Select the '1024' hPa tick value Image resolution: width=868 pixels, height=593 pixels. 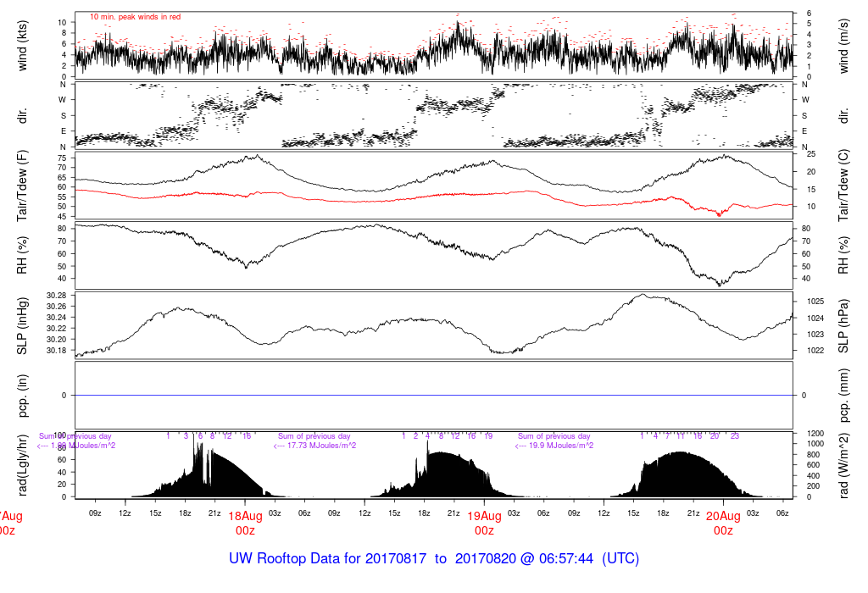point(815,318)
